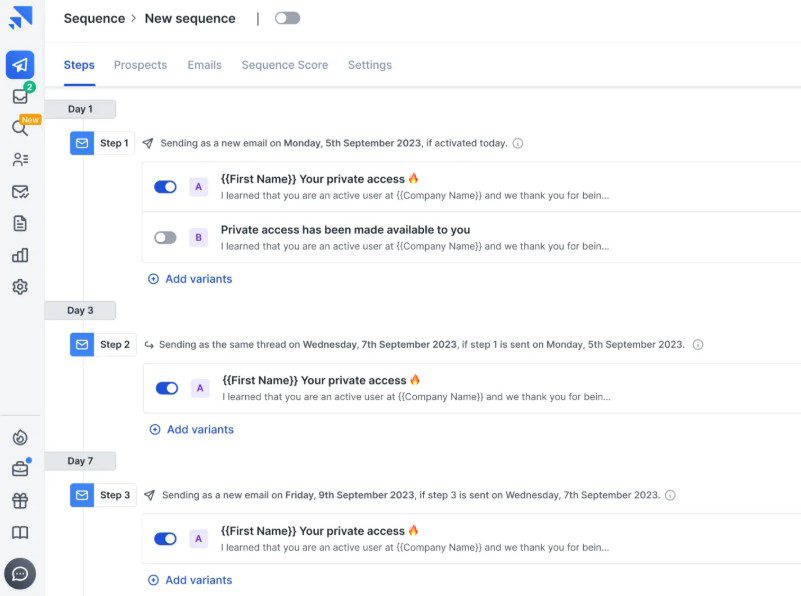Open the chat support bubble icon

coord(20,574)
